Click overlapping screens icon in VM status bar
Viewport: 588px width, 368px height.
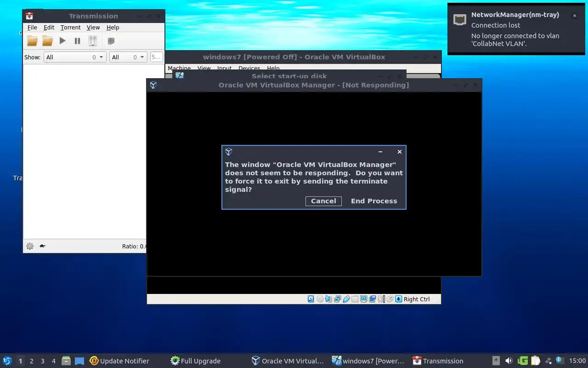click(x=372, y=299)
